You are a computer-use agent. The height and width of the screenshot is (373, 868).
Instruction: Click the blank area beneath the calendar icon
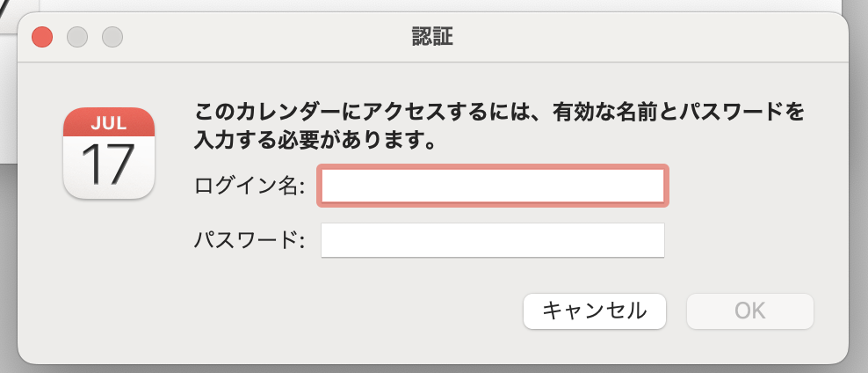[x=109, y=266]
